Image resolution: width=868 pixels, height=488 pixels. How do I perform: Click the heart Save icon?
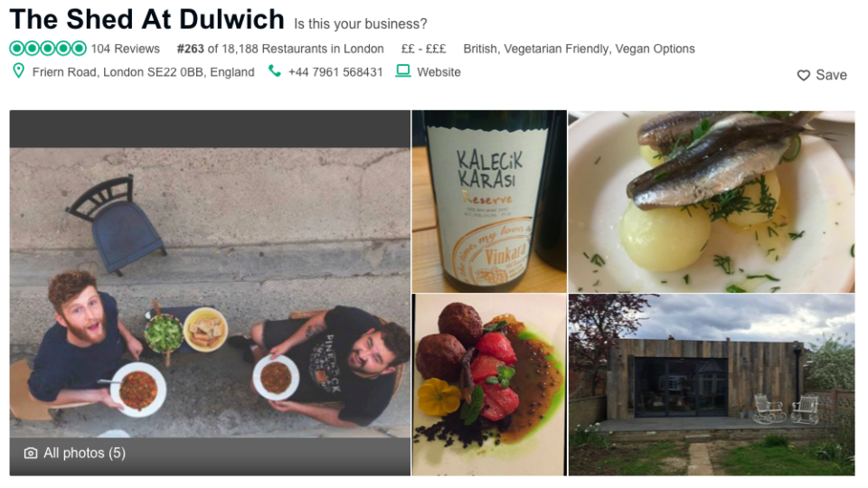pyautogui.click(x=803, y=75)
